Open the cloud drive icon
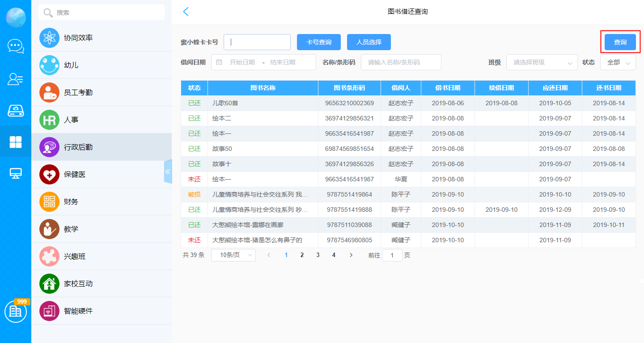644x343 pixels. (x=16, y=111)
